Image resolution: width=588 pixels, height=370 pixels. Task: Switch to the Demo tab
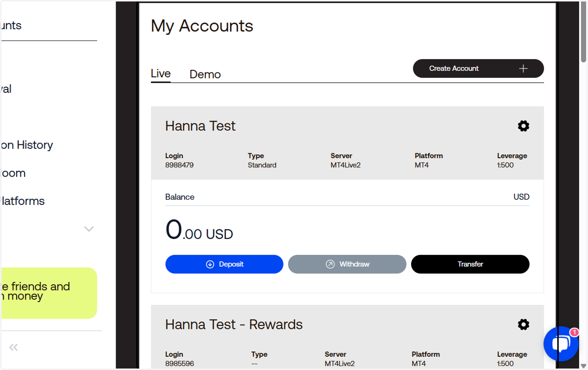pos(205,74)
